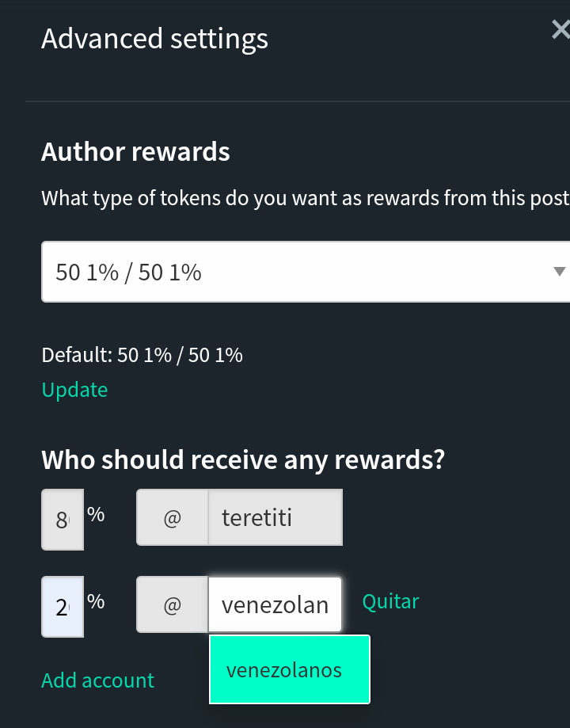The image size is (570, 728).
Task: Select the venezolanos autocomplete suggestion
Action: coord(289,670)
